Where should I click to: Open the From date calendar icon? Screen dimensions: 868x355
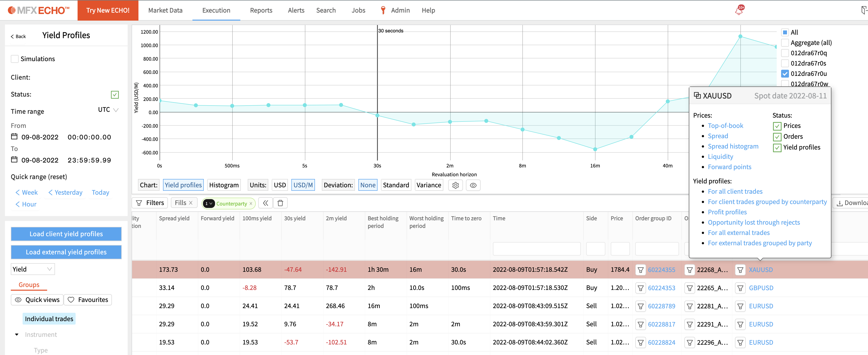[x=14, y=137]
